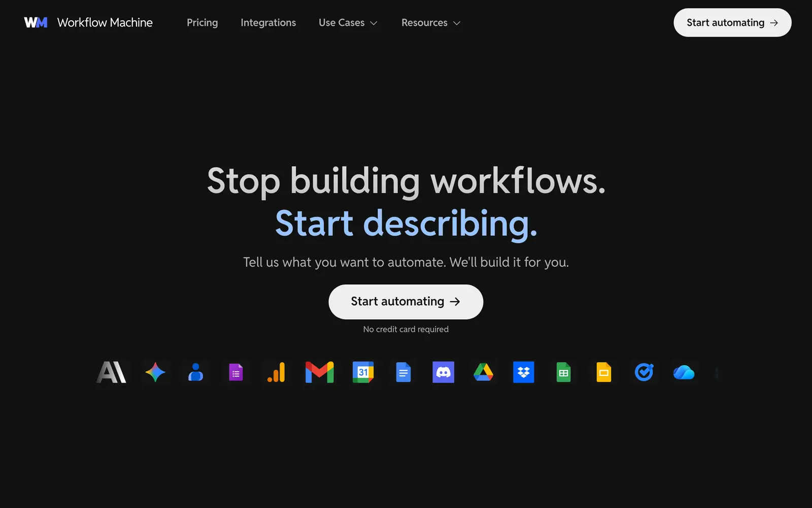Click the OneDrive cloud icon
The height and width of the screenshot is (508, 812).
click(x=684, y=372)
